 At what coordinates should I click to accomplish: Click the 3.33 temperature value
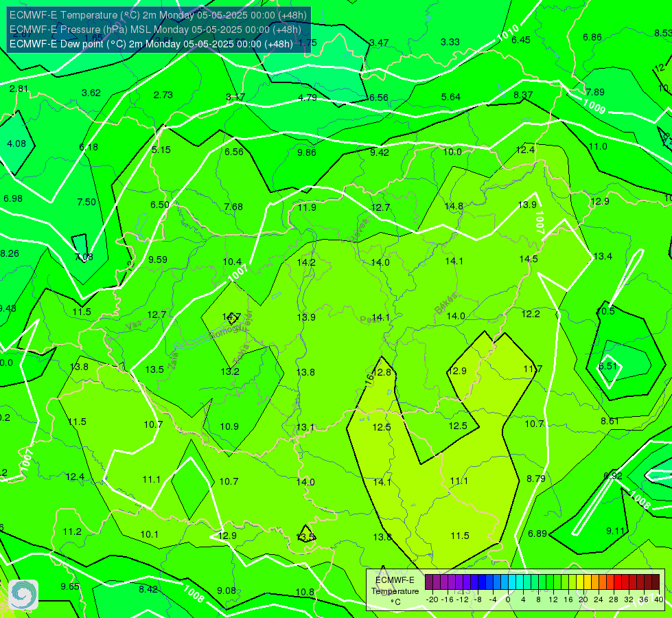(x=450, y=42)
